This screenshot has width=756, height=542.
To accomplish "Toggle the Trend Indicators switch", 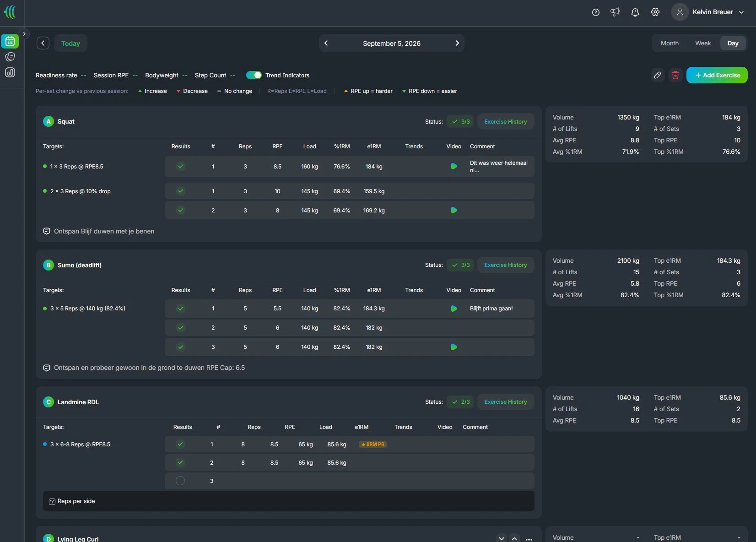I will point(254,75).
